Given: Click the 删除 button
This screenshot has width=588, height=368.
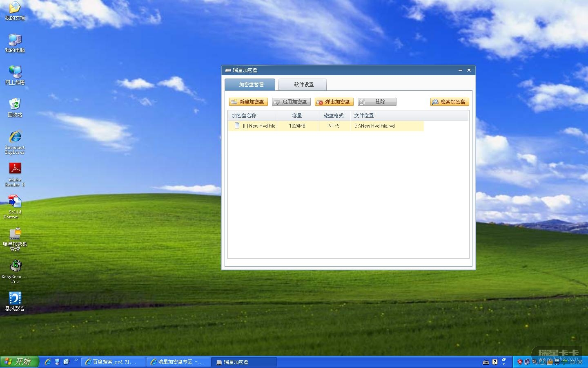Looking at the screenshot, I should tap(377, 102).
